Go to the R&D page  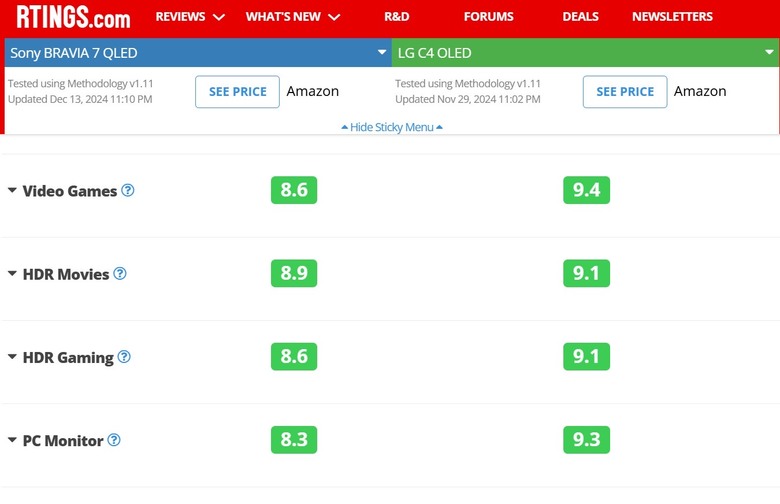396,17
